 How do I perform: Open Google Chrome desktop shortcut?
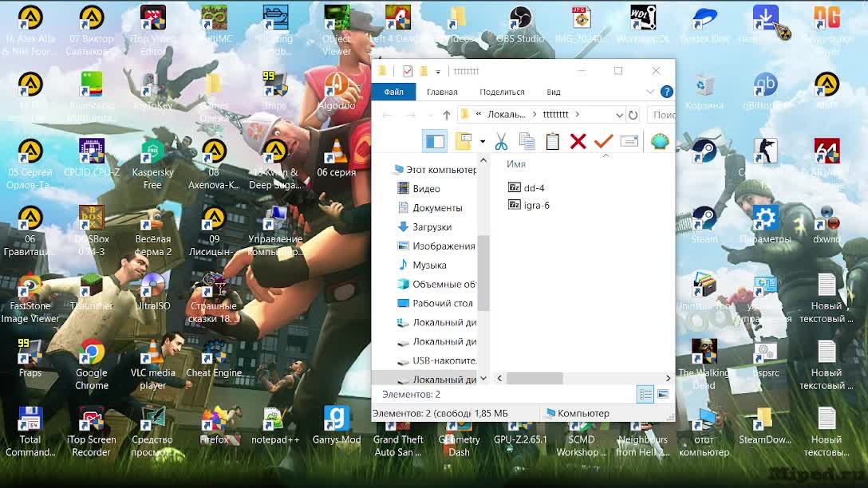point(92,365)
